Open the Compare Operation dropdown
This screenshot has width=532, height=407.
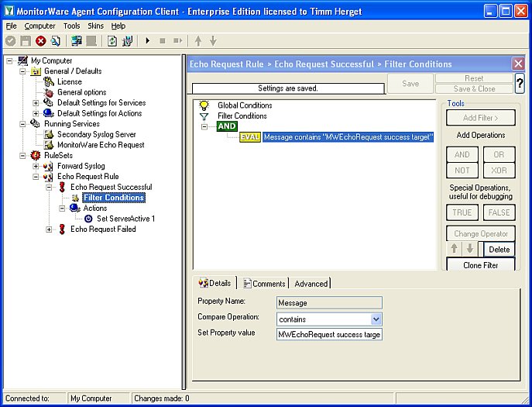(x=376, y=319)
